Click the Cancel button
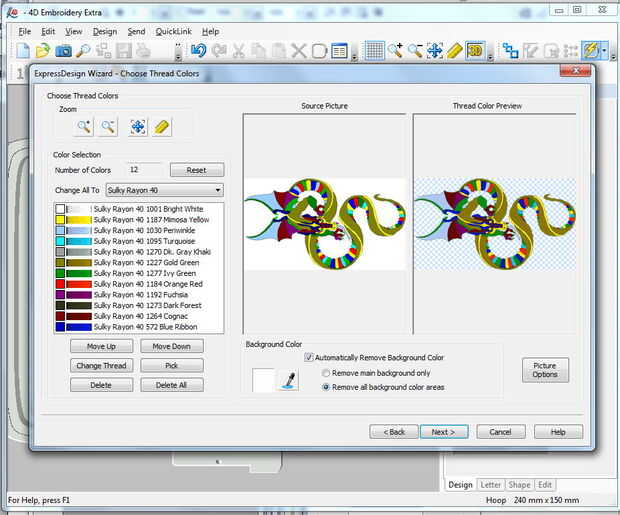620x515 pixels. pyautogui.click(x=501, y=432)
